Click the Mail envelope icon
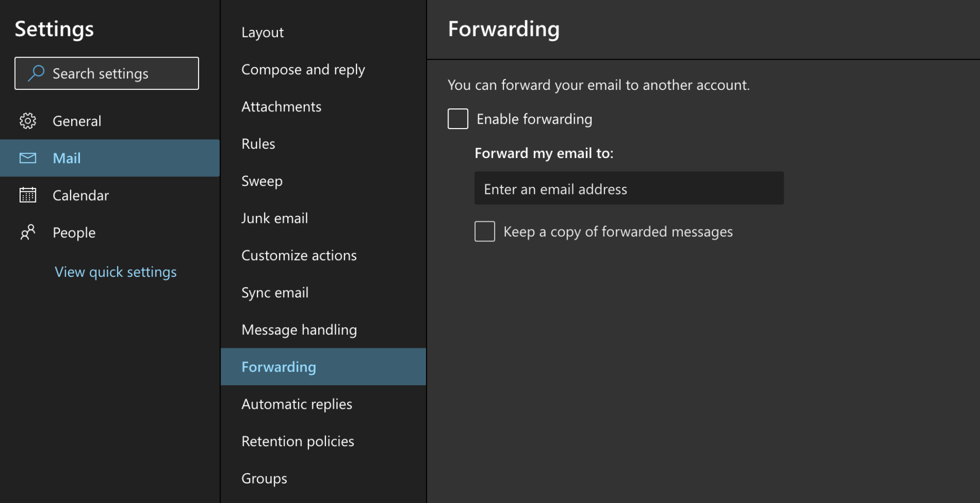The height and width of the screenshot is (503, 980). pos(28,158)
